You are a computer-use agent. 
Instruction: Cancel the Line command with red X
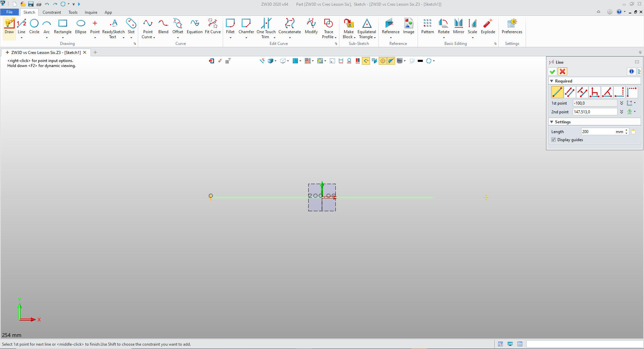pyautogui.click(x=562, y=72)
